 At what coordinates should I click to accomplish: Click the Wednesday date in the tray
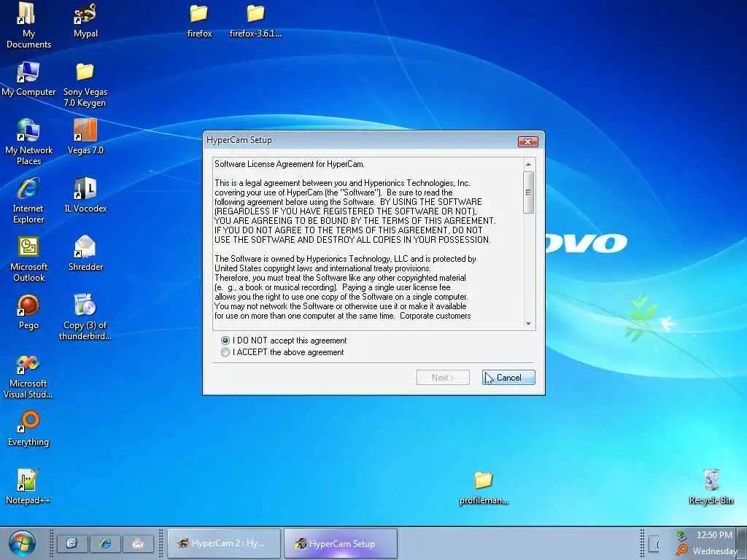pos(715,551)
